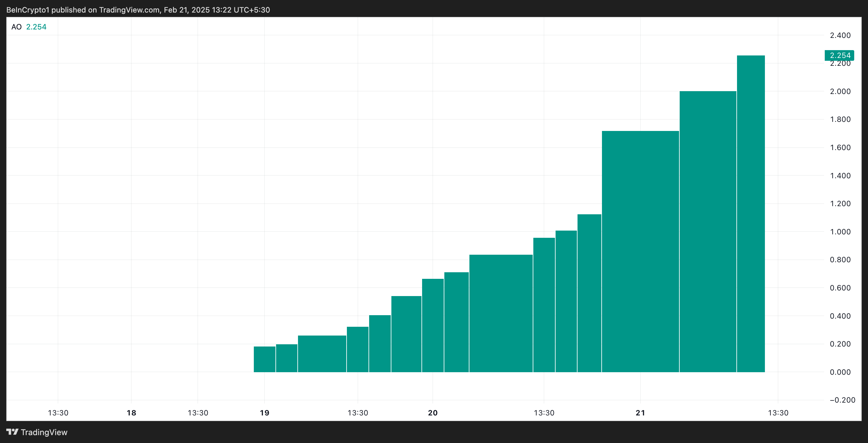Click the −0.200 value on price scale
The image size is (868, 443).
(842, 400)
